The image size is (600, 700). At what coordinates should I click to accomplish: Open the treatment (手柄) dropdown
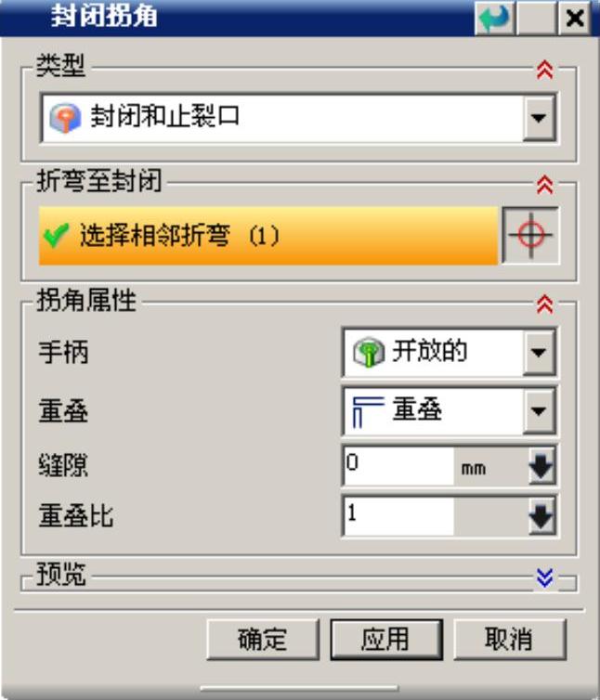[x=539, y=352]
